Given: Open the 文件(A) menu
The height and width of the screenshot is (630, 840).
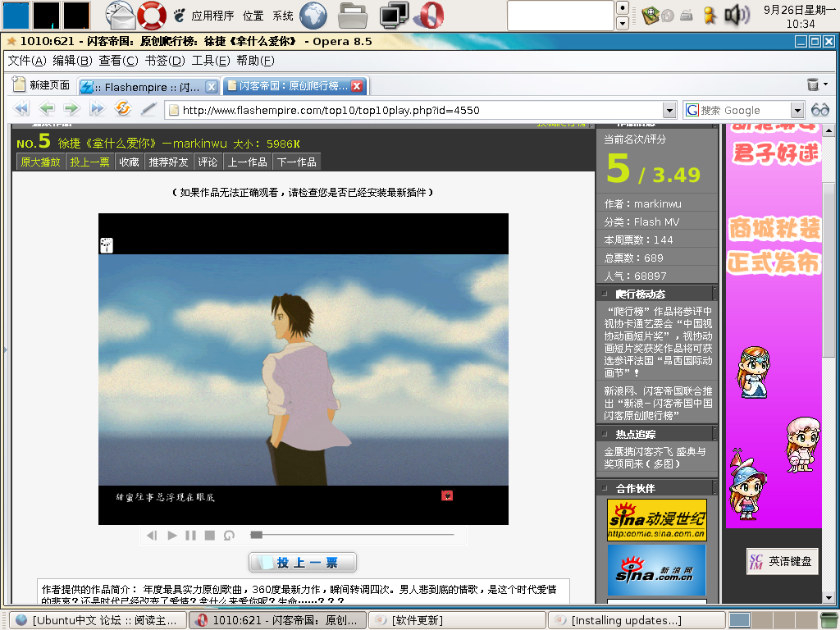Looking at the screenshot, I should click(27, 61).
